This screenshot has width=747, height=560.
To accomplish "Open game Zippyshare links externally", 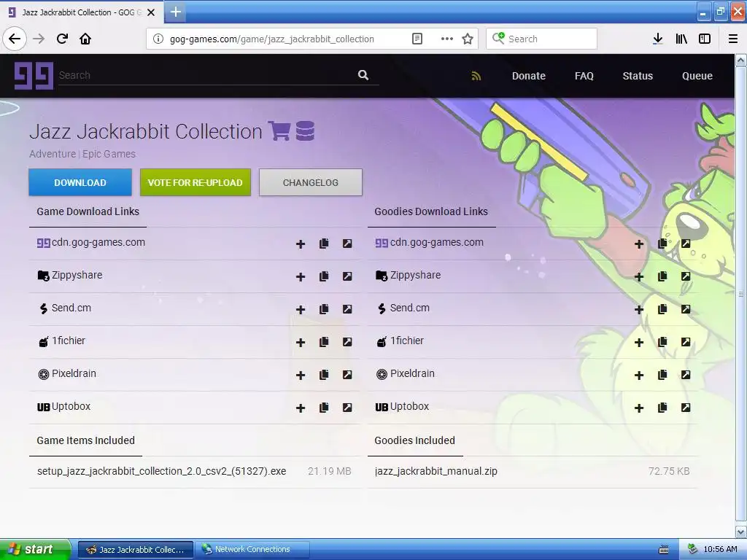I will (x=347, y=276).
